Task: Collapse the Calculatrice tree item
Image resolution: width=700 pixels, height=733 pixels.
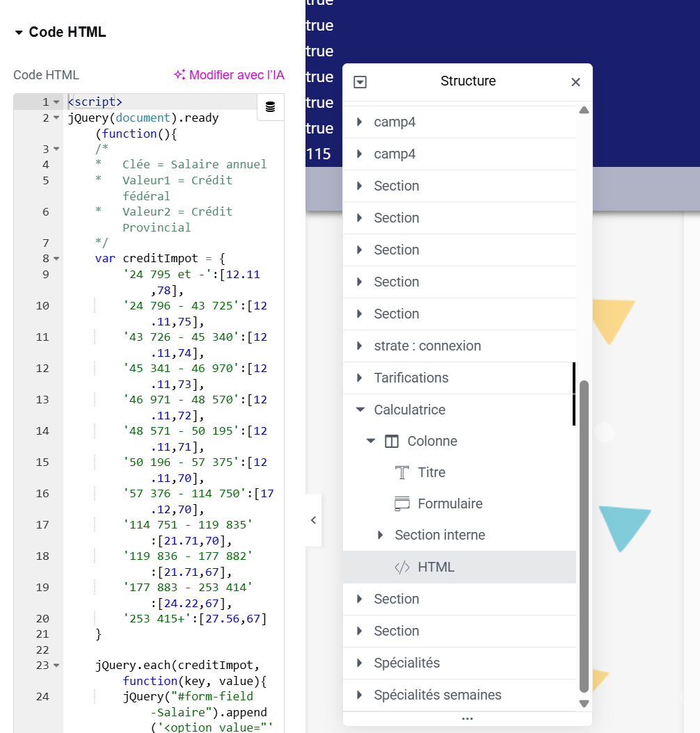Action: [360, 410]
